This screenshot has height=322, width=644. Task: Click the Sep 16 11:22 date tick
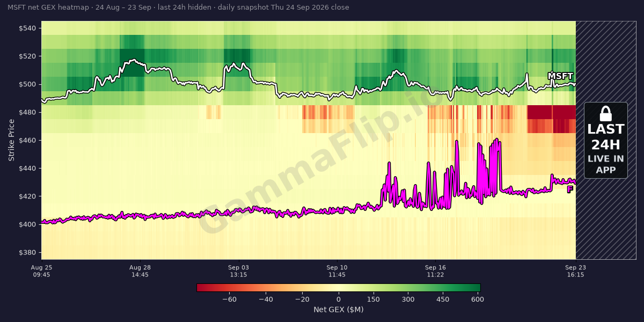click(x=435, y=271)
